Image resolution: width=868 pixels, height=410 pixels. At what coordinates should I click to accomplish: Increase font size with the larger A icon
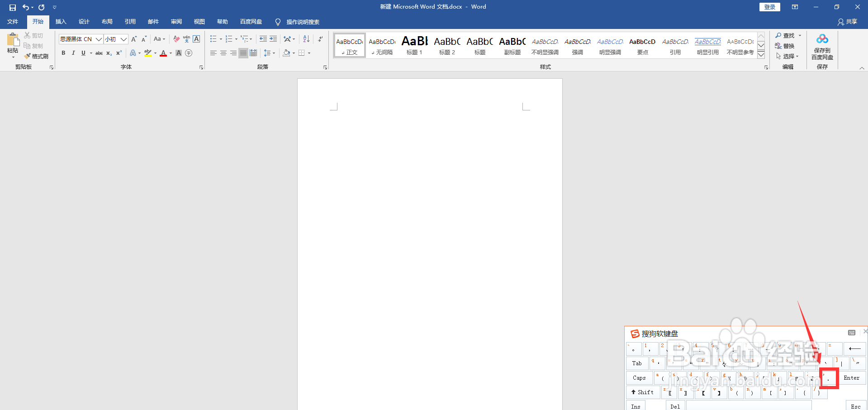[134, 39]
